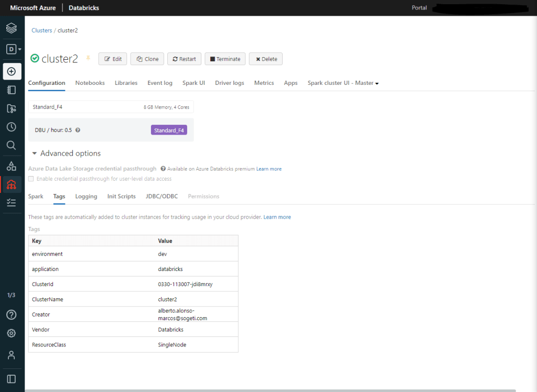The image size is (537, 392).
Task: Open the D workspace switcher dropdown
Action: 13,49
